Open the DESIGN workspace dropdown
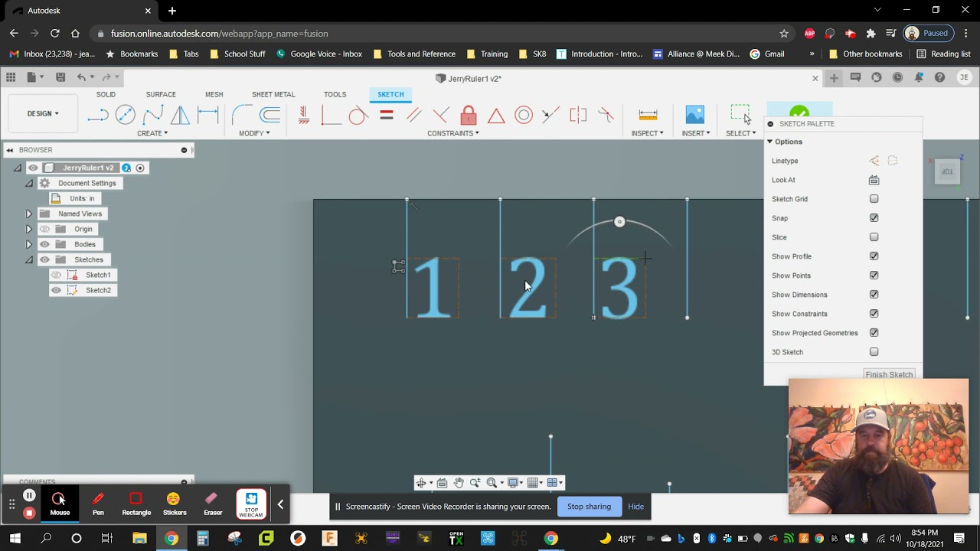Screen dimensions: 980x551 tap(43, 113)
